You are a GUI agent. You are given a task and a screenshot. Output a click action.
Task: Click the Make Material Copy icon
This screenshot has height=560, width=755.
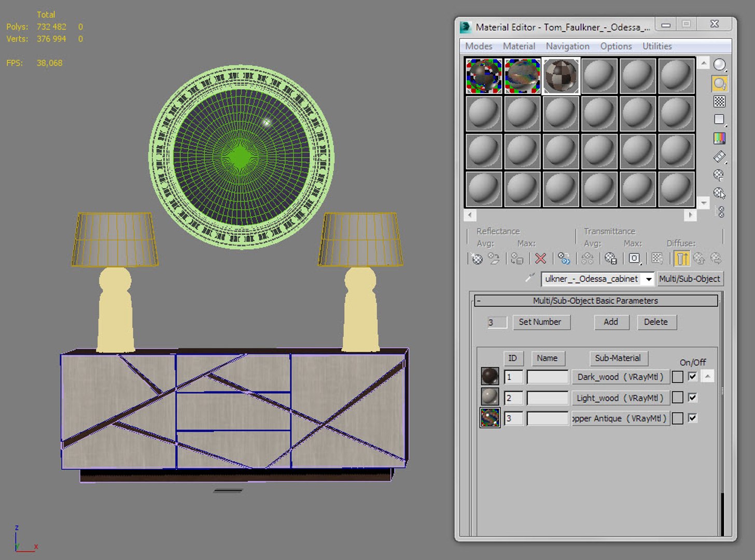click(564, 258)
